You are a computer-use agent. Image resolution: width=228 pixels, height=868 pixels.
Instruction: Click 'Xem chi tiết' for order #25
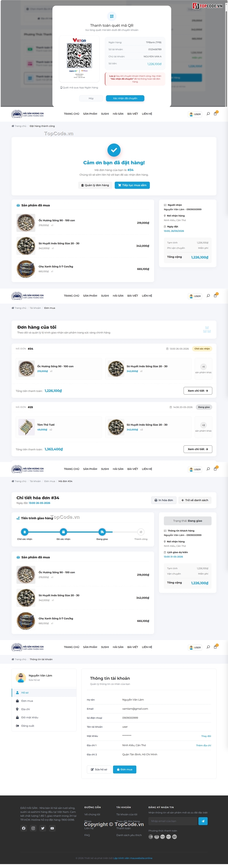(x=198, y=449)
